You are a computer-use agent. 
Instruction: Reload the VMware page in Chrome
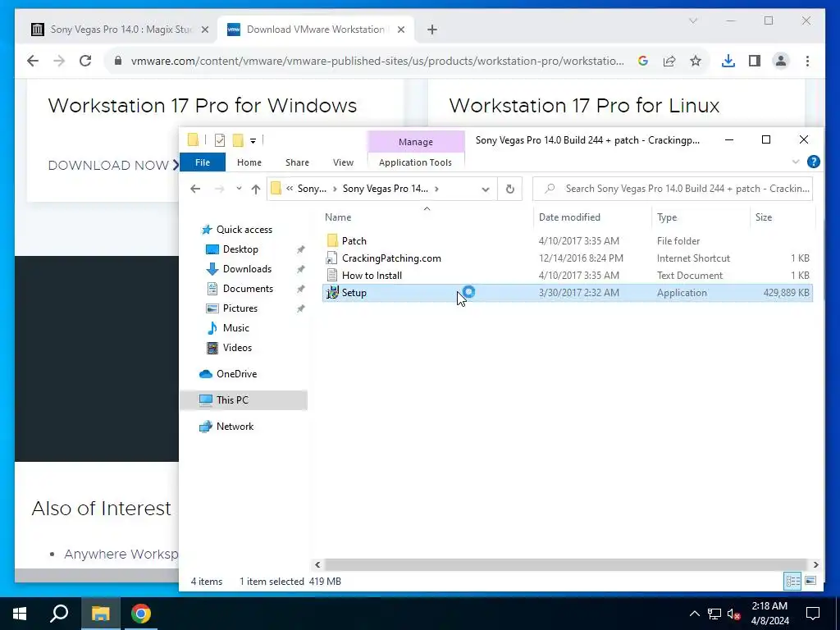pyautogui.click(x=85, y=61)
